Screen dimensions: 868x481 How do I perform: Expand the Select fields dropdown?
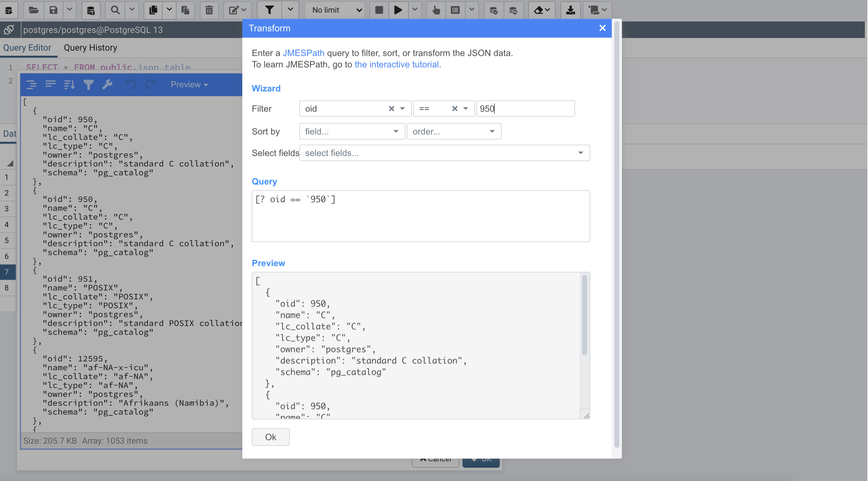point(444,153)
